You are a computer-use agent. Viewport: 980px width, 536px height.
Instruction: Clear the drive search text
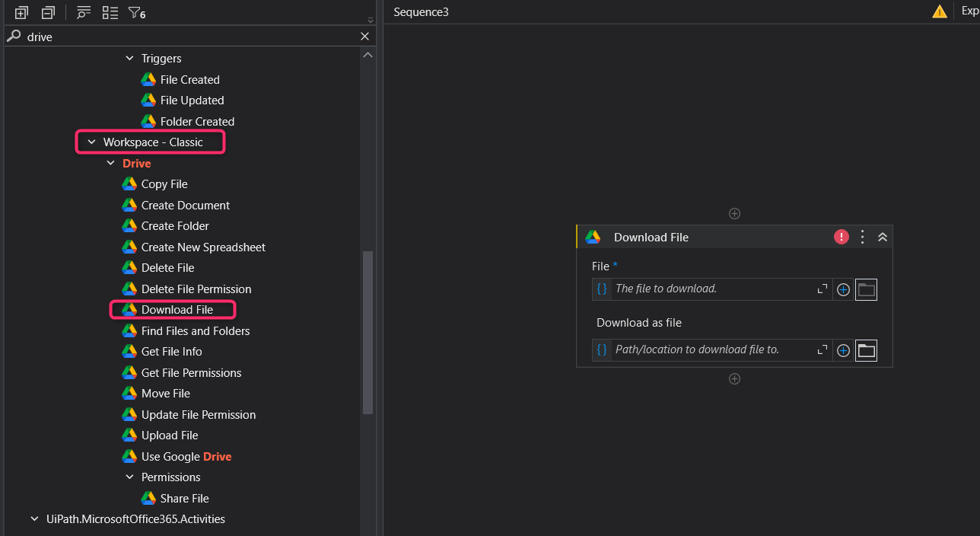tap(364, 37)
